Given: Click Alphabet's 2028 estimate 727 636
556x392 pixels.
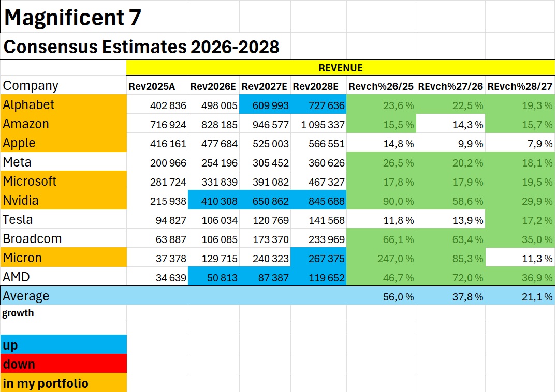Looking at the screenshot, I should click(x=318, y=105).
